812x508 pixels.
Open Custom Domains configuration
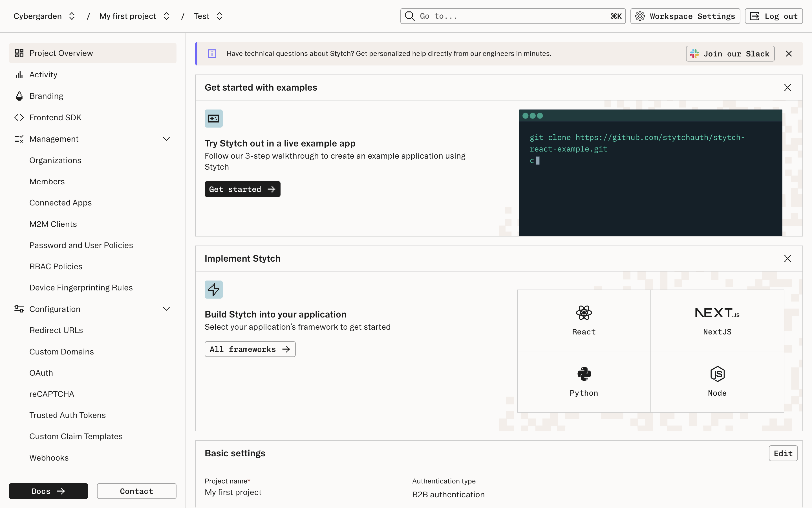point(62,352)
